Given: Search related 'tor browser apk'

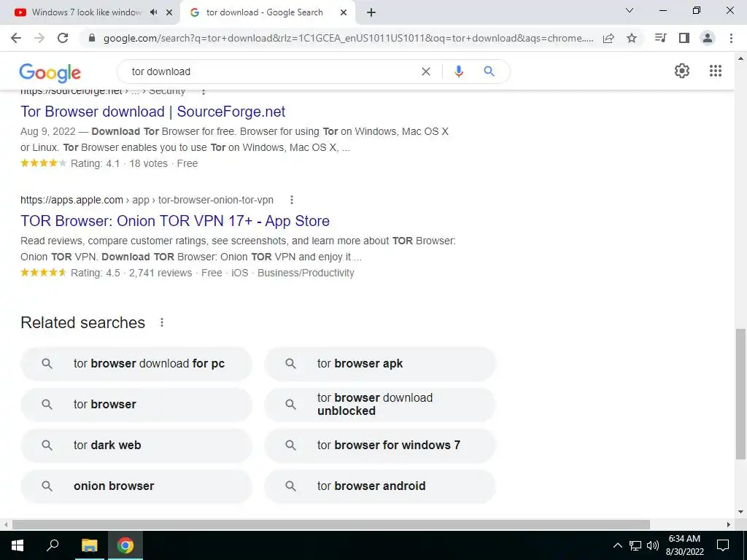Looking at the screenshot, I should 380,363.
